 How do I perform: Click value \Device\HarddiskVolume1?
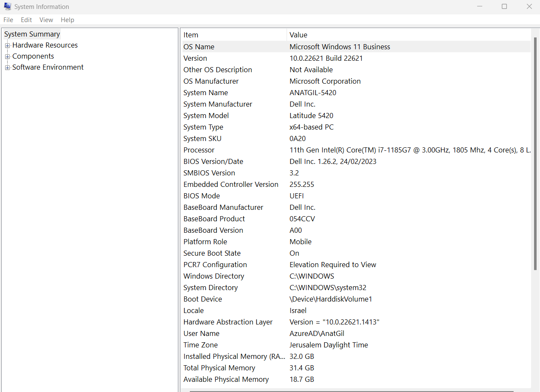[331, 299]
